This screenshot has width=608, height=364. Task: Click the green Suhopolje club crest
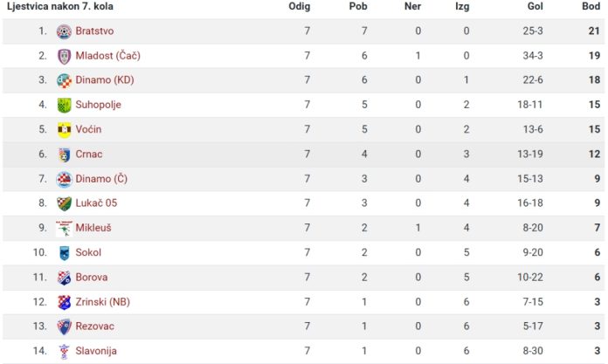(64, 105)
